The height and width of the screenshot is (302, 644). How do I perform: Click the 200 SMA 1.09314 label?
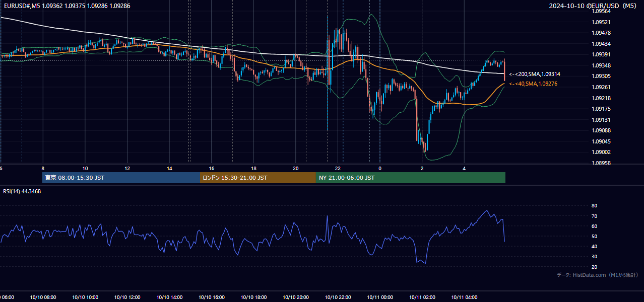pyautogui.click(x=535, y=74)
